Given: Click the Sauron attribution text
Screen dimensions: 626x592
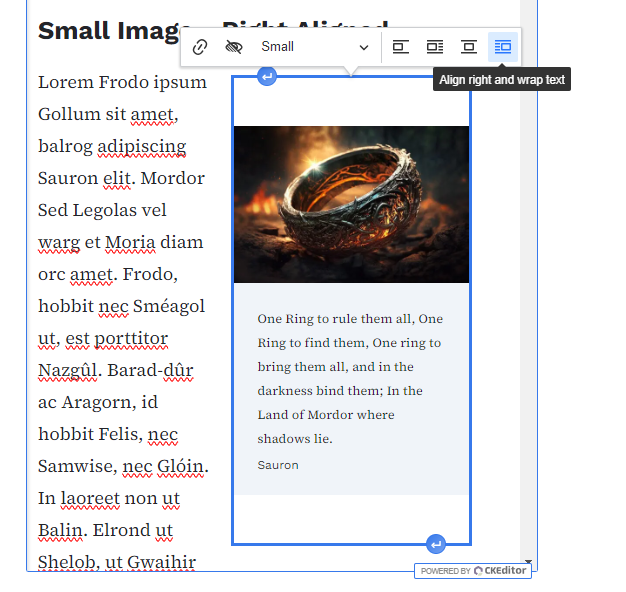Looking at the screenshot, I should 278,465.
